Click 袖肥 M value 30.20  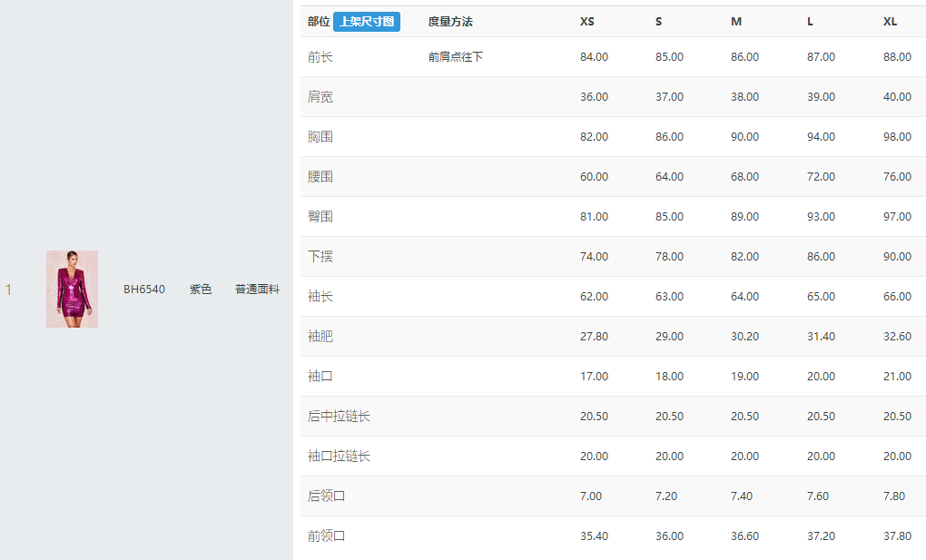[744, 337]
